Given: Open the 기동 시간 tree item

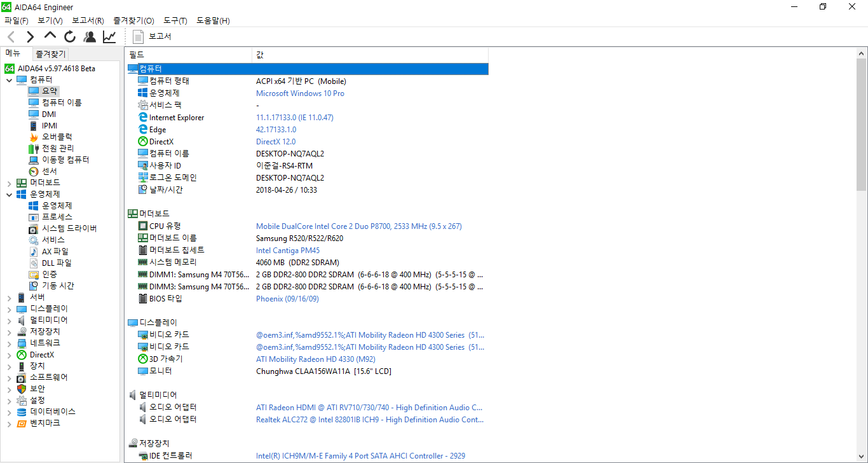Looking at the screenshot, I should click(51, 286).
